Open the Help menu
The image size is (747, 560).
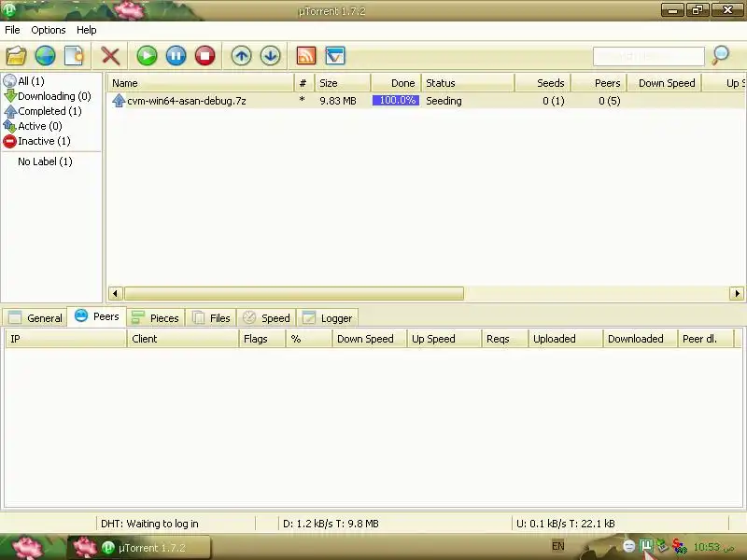tap(86, 30)
